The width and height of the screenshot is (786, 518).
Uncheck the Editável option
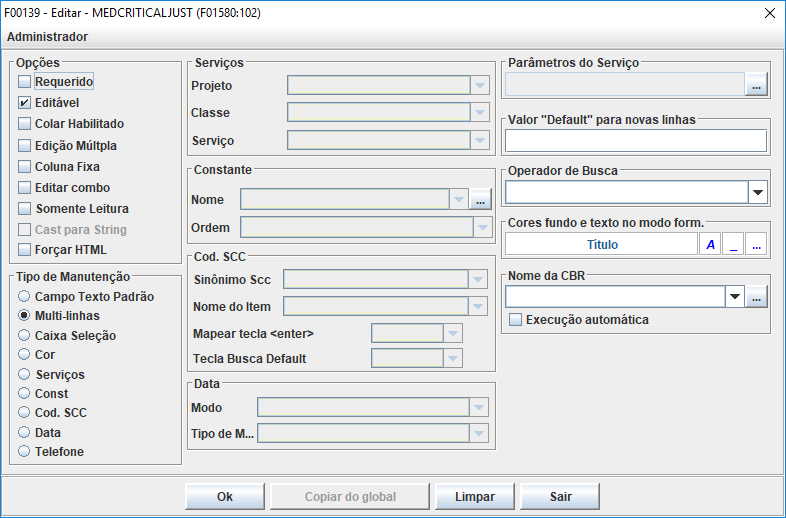point(25,102)
